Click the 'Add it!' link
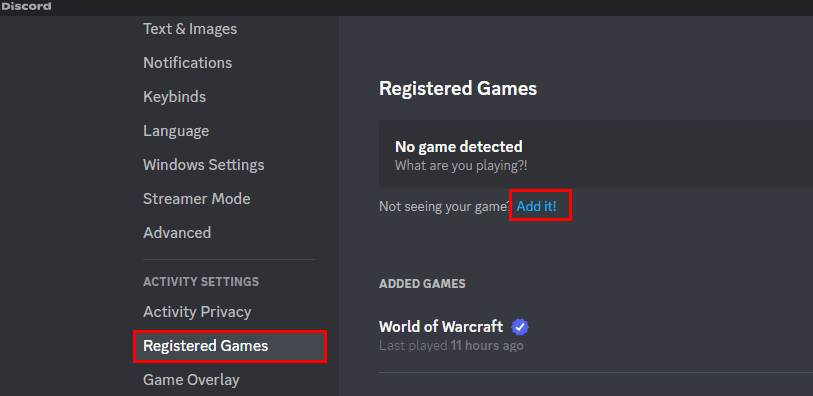The height and width of the screenshot is (396, 813). (537, 206)
